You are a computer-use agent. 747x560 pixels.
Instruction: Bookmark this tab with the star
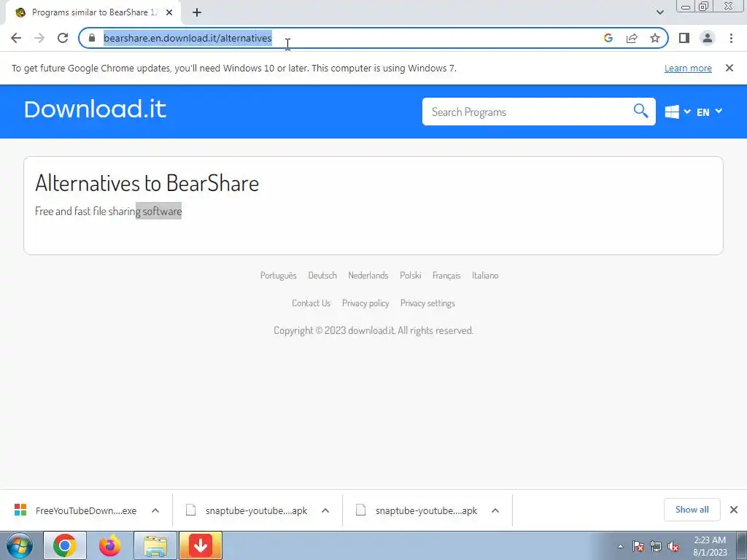point(655,38)
